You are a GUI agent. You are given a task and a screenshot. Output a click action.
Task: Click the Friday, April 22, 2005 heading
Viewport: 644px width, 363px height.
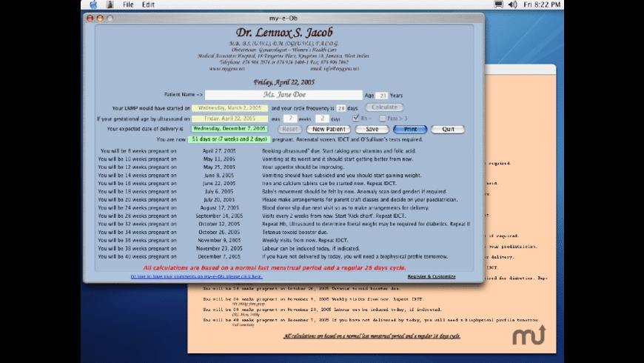(284, 82)
